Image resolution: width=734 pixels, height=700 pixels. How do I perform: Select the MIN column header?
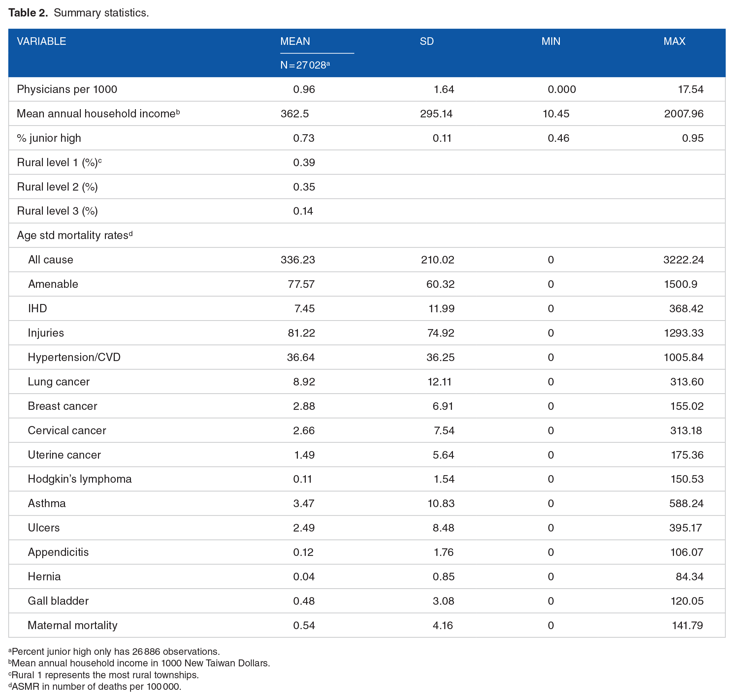[551, 41]
